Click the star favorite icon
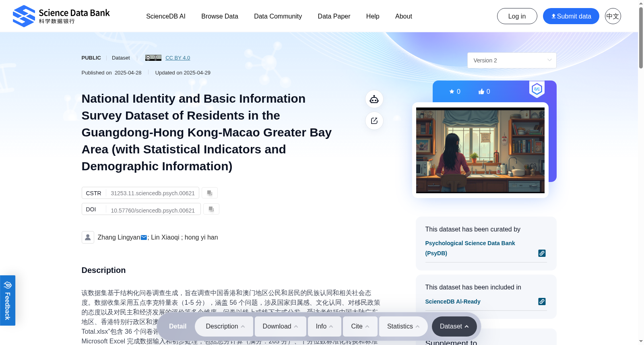This screenshot has width=644, height=345. (452, 91)
